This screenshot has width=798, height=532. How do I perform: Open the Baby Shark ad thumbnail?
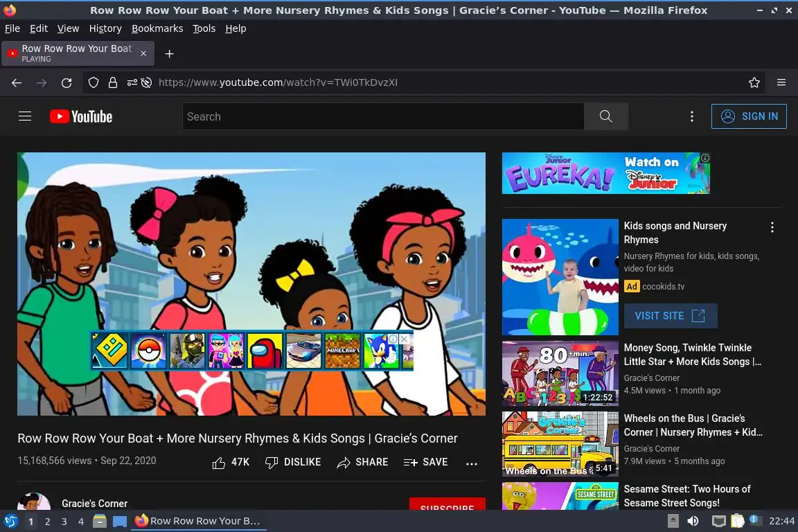[560, 277]
